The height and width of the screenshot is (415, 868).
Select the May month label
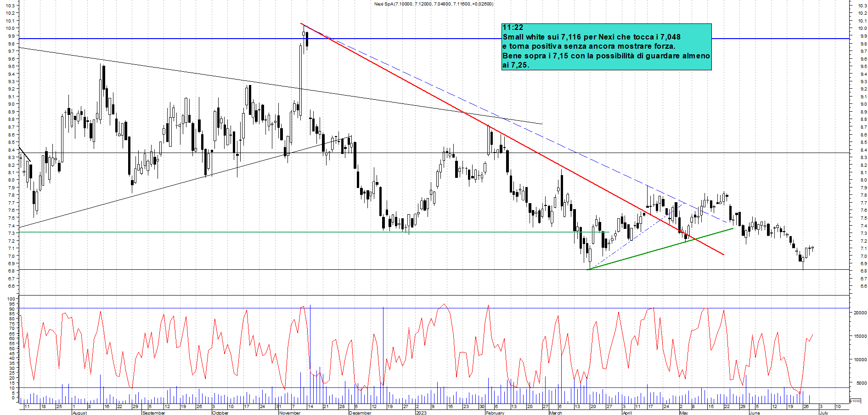(684, 413)
